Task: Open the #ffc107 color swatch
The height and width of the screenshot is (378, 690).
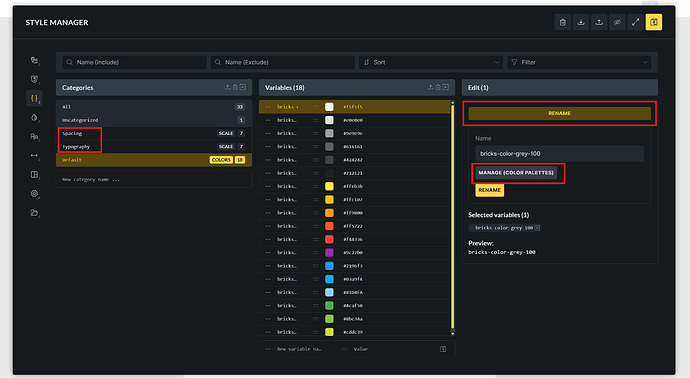Action: tap(329, 200)
